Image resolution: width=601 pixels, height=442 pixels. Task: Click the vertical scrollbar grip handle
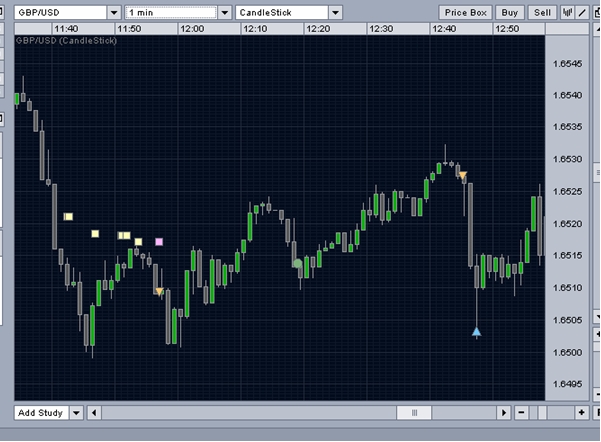pyautogui.click(x=597, y=171)
